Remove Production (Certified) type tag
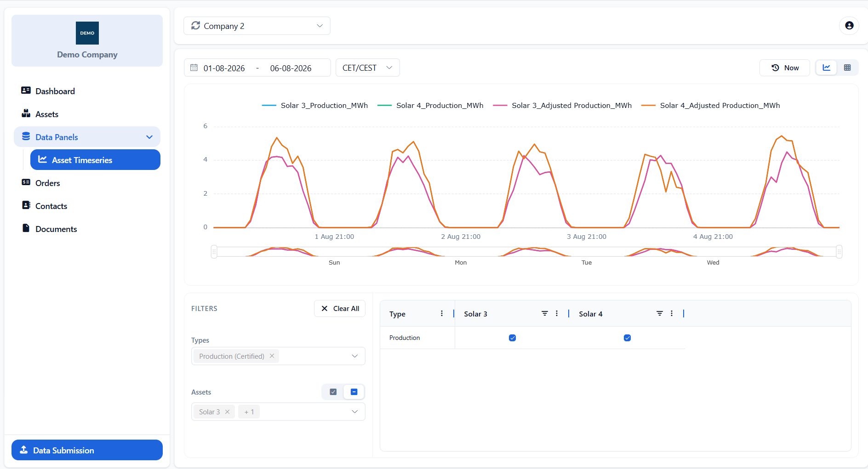This screenshot has height=469, width=868. coord(272,356)
